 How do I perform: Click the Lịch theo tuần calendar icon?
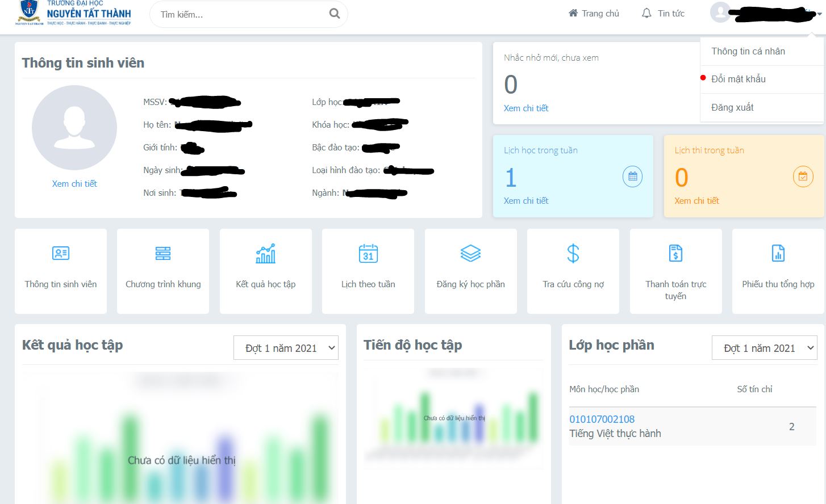[x=368, y=253]
